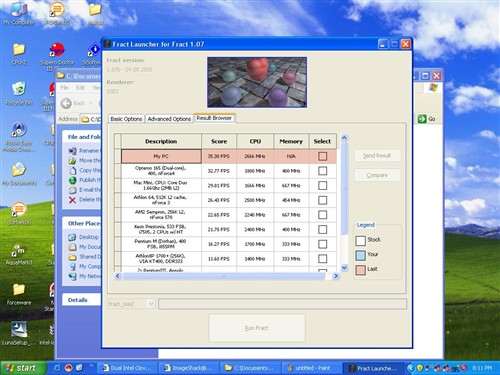
Task: Click the 32.77 FPS score cell
Action: (x=219, y=171)
